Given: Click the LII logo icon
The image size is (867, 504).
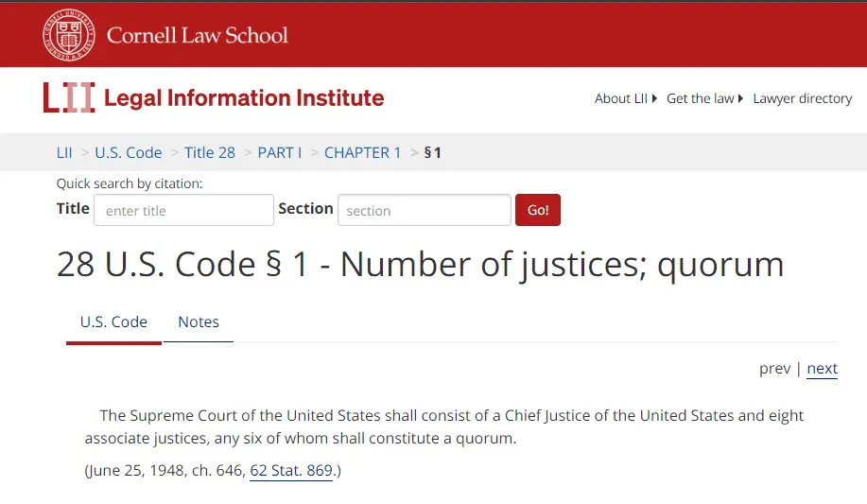Looking at the screenshot, I should pos(69,98).
